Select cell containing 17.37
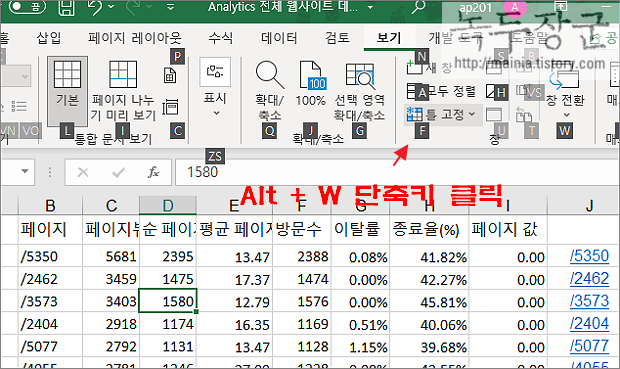The width and height of the screenshot is (620, 369). tap(234, 279)
